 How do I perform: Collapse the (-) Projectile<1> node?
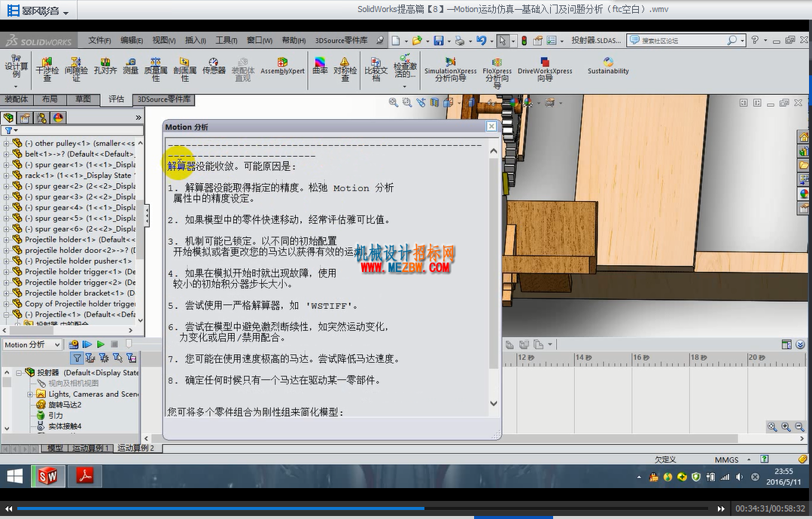click(x=6, y=314)
